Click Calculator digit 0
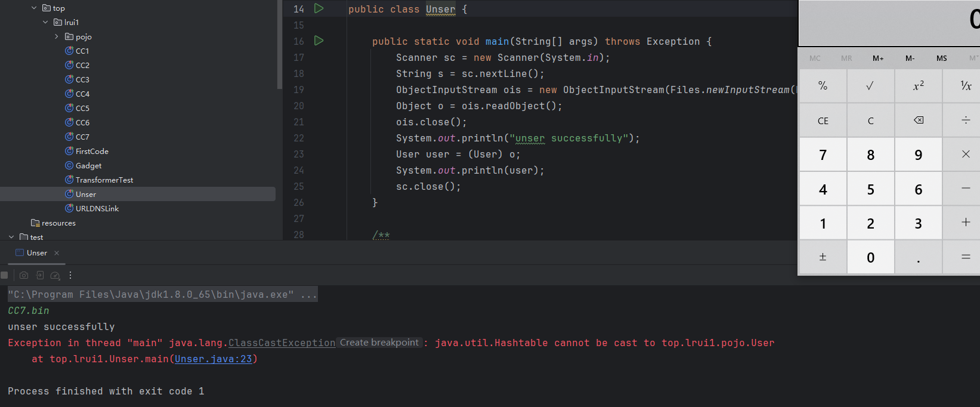This screenshot has height=407, width=980. point(870,257)
